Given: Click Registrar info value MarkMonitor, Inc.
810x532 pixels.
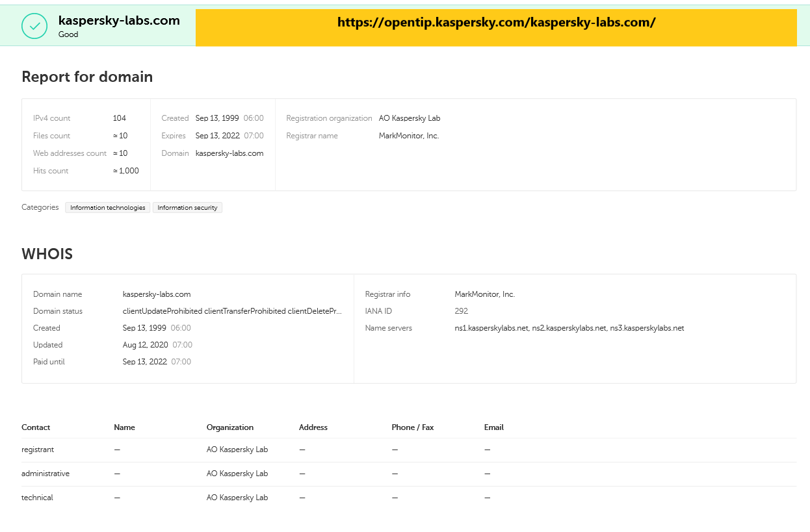Looking at the screenshot, I should point(485,294).
